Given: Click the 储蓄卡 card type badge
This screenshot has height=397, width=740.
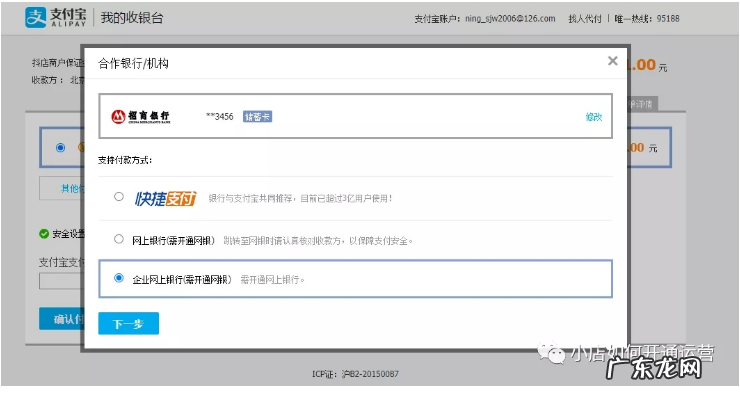Looking at the screenshot, I should point(257,117).
